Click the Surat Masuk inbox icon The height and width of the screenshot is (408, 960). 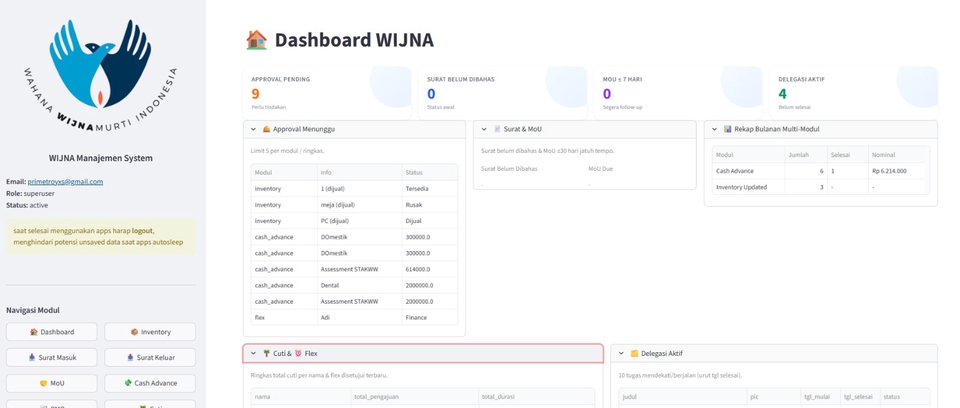tap(33, 357)
